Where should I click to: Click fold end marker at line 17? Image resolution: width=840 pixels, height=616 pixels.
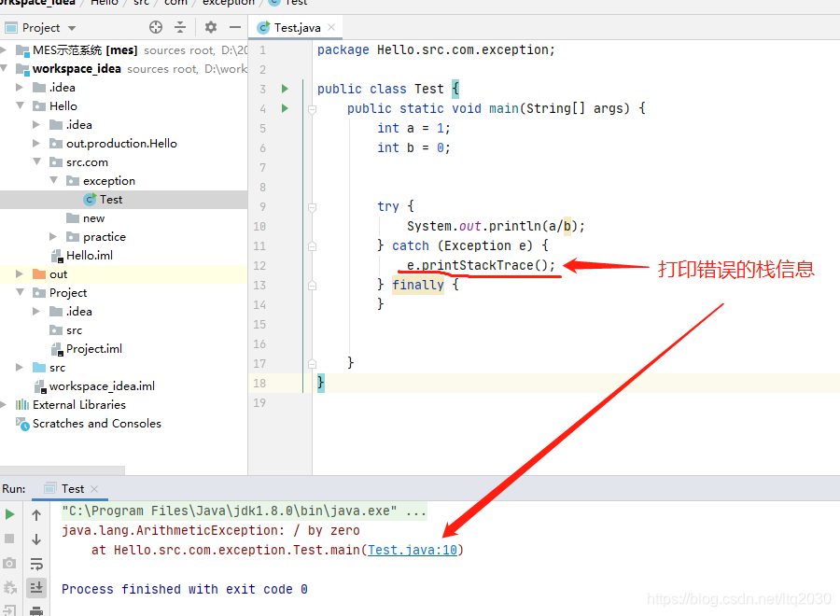(x=313, y=364)
